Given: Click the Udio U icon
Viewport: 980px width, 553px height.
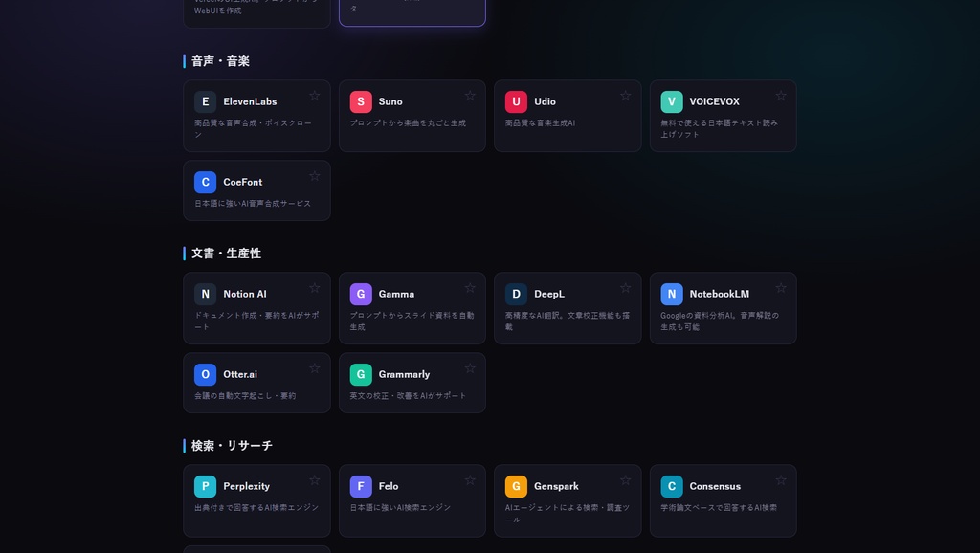Looking at the screenshot, I should tap(516, 101).
